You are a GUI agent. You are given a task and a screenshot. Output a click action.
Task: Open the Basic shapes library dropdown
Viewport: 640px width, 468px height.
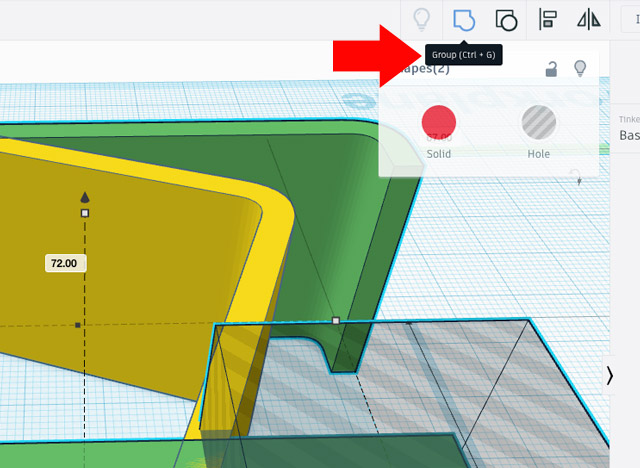(x=629, y=135)
